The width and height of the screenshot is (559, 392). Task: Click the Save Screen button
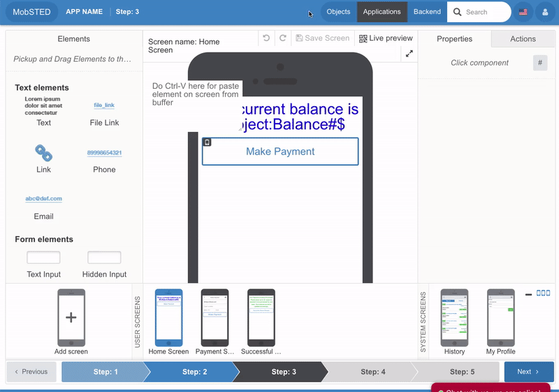coord(323,38)
